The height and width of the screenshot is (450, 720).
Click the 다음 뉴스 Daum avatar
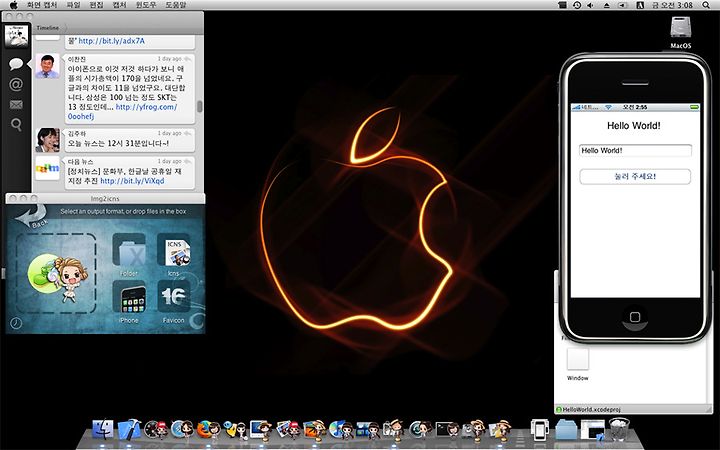click(47, 168)
